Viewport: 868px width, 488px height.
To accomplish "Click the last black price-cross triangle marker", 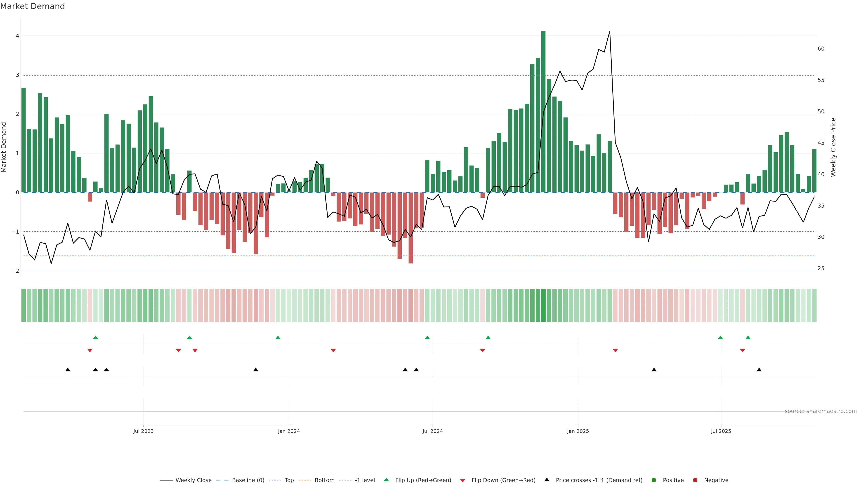I will coord(759,370).
